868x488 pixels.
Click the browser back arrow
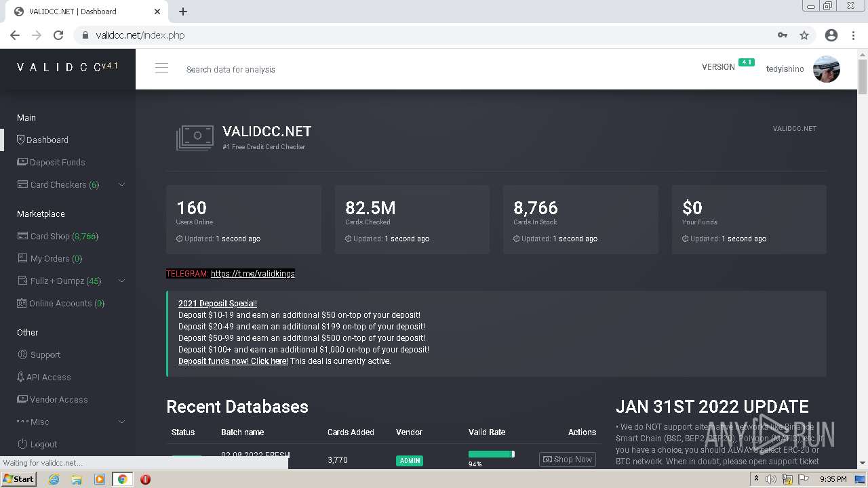pos(15,35)
